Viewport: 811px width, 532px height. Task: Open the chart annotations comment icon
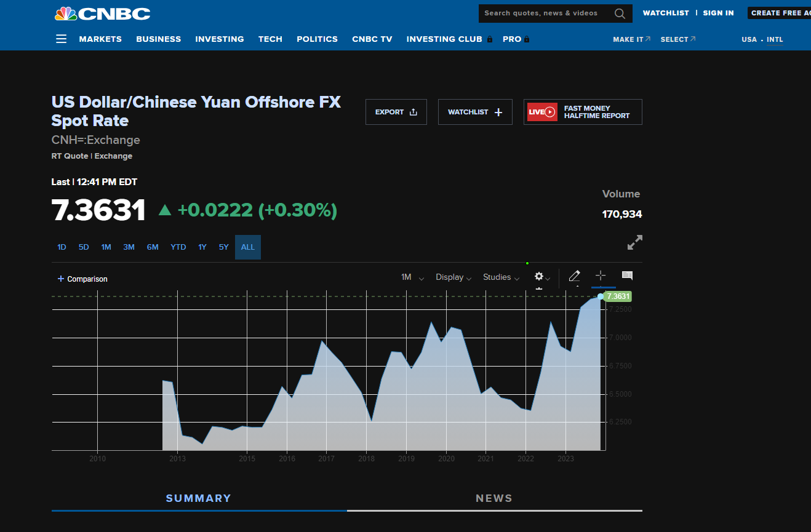pos(627,276)
